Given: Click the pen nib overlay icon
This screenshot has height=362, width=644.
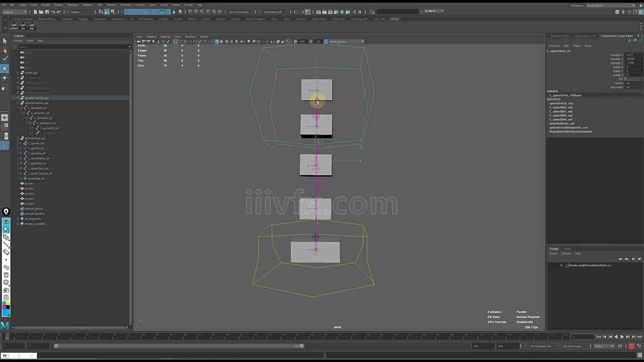Looking at the screenshot, I should pyautogui.click(x=6, y=211).
